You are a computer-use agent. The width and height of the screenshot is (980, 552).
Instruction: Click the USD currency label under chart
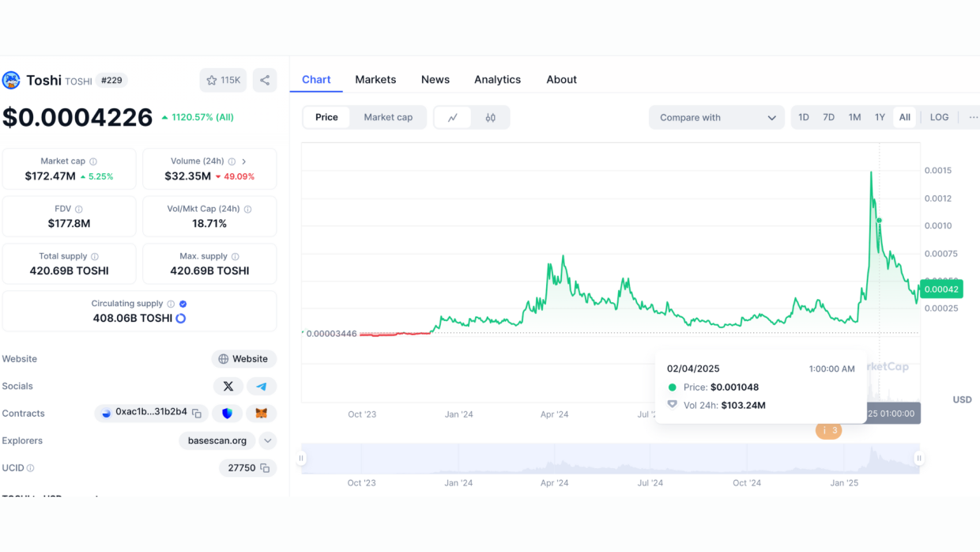pyautogui.click(x=962, y=399)
